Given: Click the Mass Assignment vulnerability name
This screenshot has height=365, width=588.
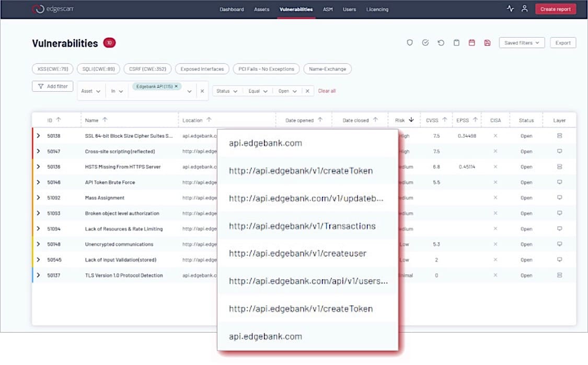Looking at the screenshot, I should pyautogui.click(x=105, y=197).
